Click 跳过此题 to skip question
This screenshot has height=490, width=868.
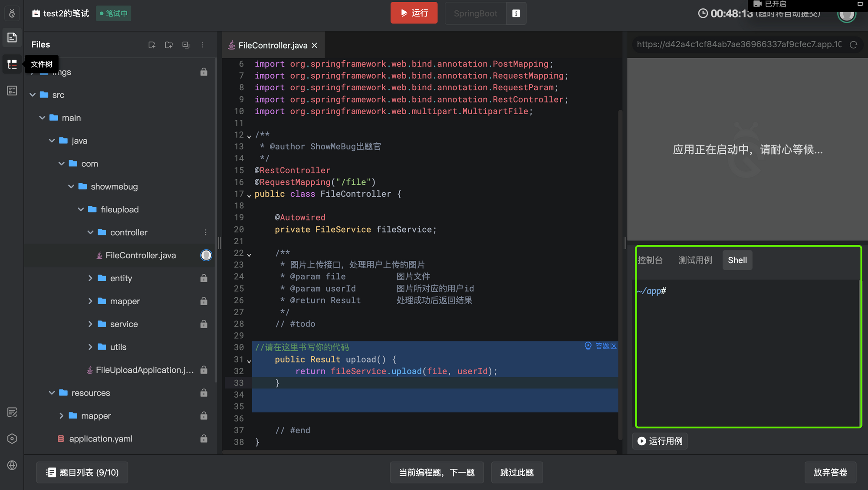[x=517, y=472]
